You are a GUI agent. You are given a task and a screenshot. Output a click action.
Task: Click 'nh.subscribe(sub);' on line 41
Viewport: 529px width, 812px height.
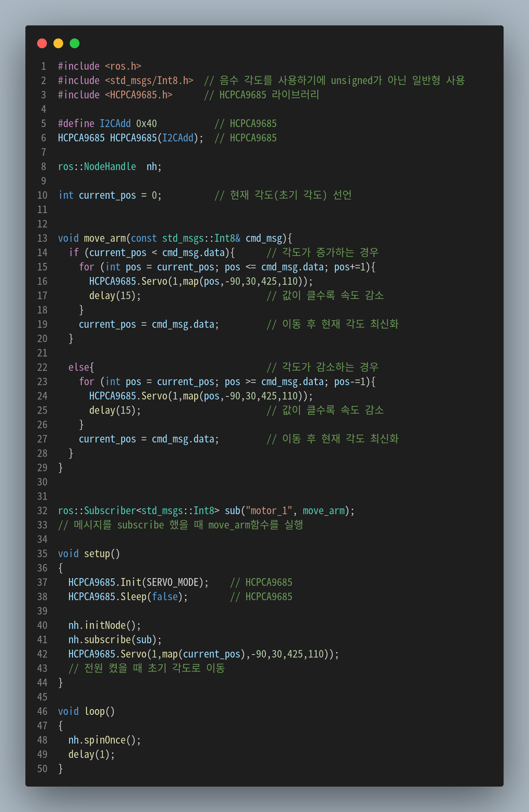click(115, 639)
